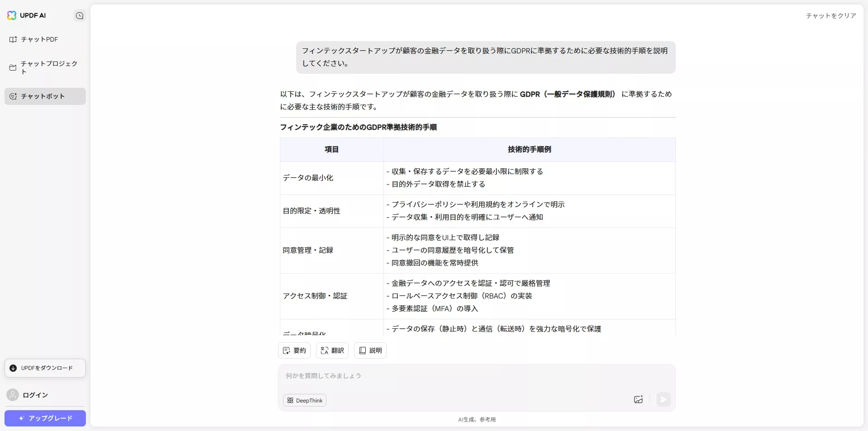The image size is (868, 431).
Task: Focus the 何かを質問してみましょう input field
Action: 476,376
